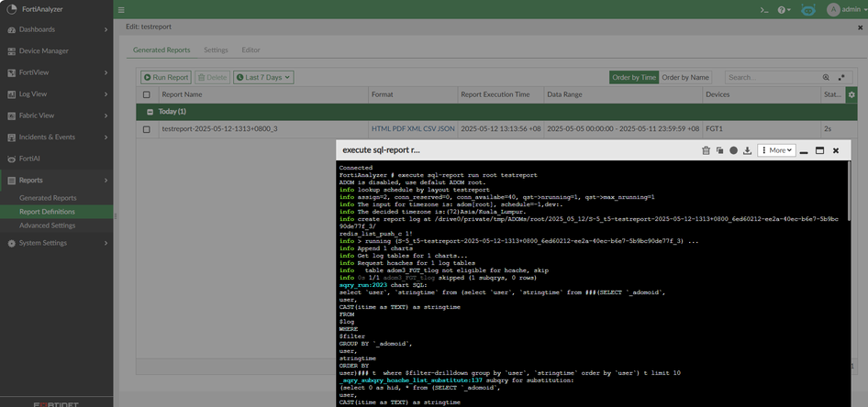Screen dimensions: 868x407
Task: Open Log View in sidebar
Action: [33, 93]
